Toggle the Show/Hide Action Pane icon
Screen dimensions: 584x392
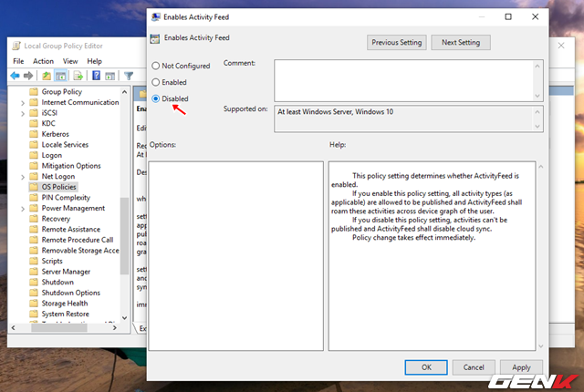coord(109,76)
